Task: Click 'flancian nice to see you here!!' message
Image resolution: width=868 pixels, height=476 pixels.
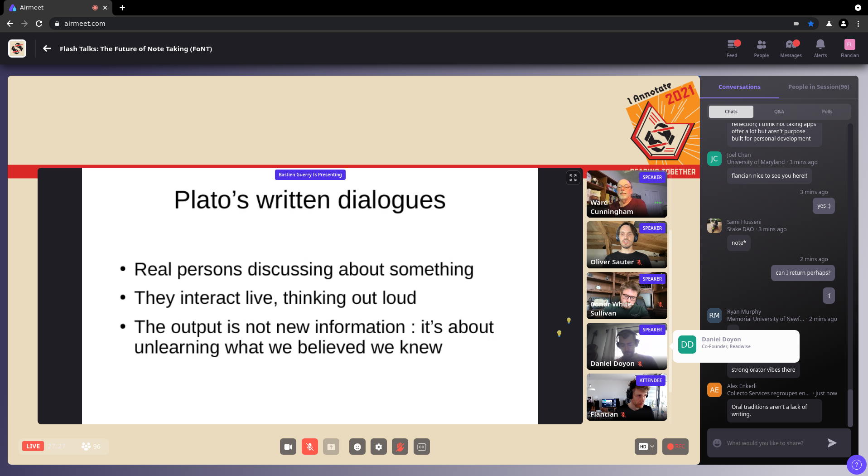Action: 769,176
